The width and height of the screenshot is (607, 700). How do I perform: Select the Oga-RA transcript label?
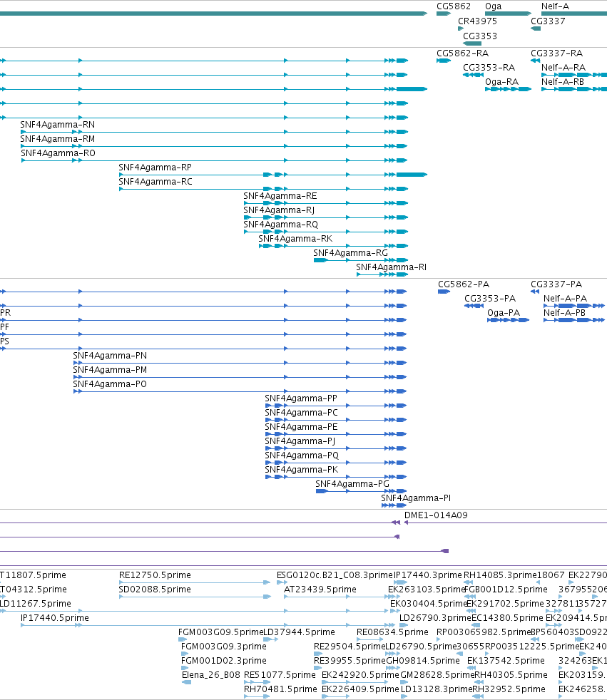pos(501,82)
